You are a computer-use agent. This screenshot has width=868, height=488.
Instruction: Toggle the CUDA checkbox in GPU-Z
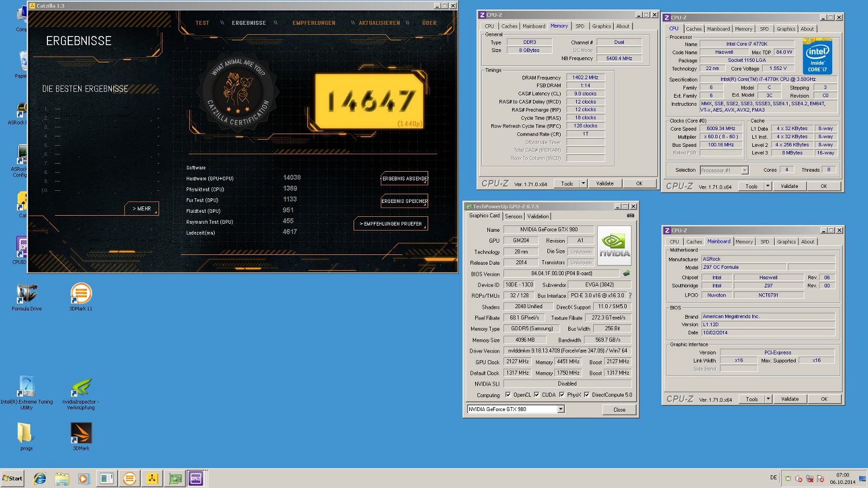click(536, 395)
